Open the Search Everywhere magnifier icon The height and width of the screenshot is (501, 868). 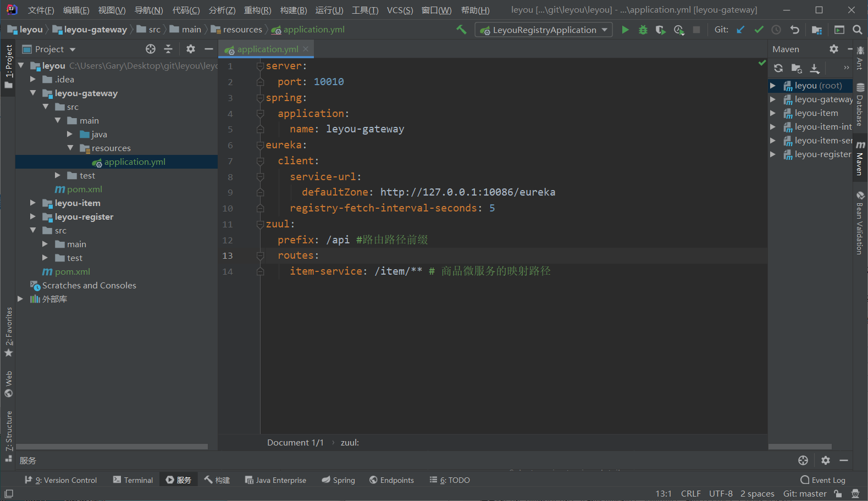pyautogui.click(x=857, y=30)
